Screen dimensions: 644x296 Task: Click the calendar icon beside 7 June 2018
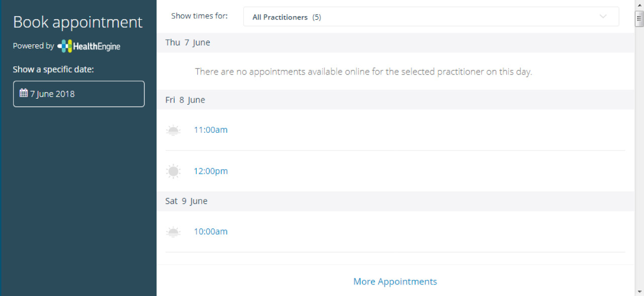point(24,93)
